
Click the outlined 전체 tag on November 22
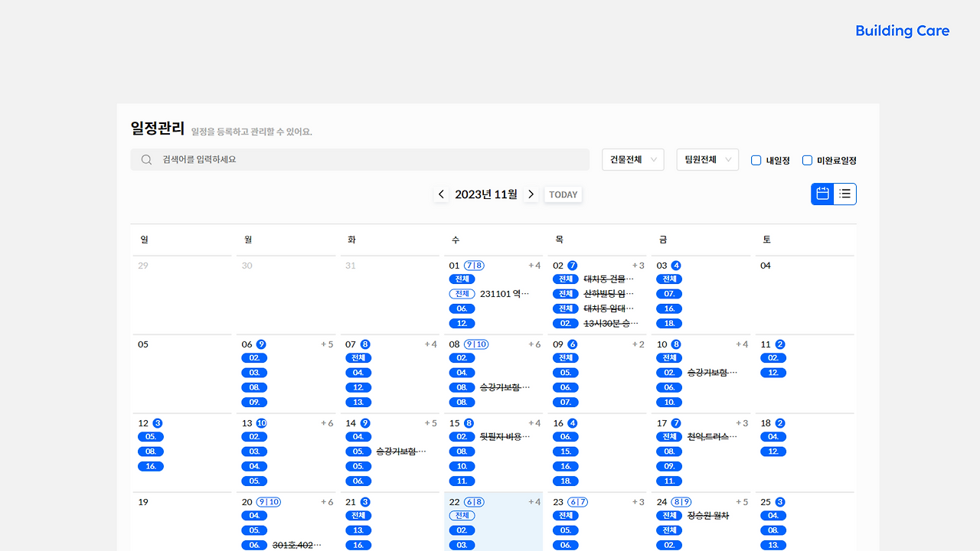pos(462,516)
